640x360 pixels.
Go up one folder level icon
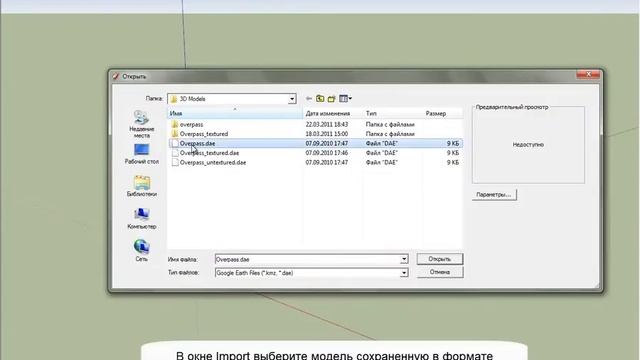click(x=320, y=98)
